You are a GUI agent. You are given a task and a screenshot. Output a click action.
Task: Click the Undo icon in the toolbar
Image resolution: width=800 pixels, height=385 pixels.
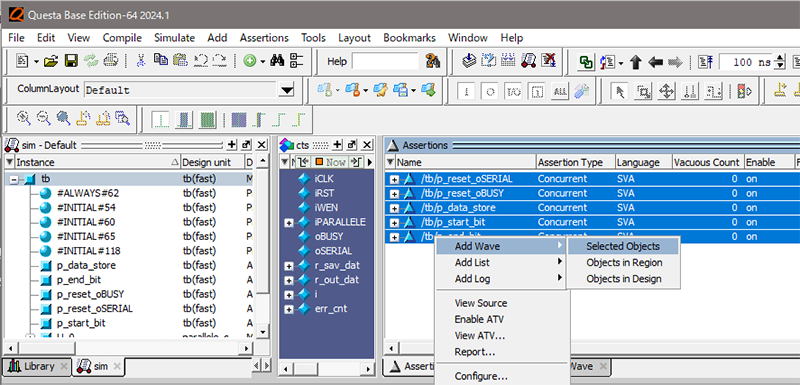tap(200, 61)
